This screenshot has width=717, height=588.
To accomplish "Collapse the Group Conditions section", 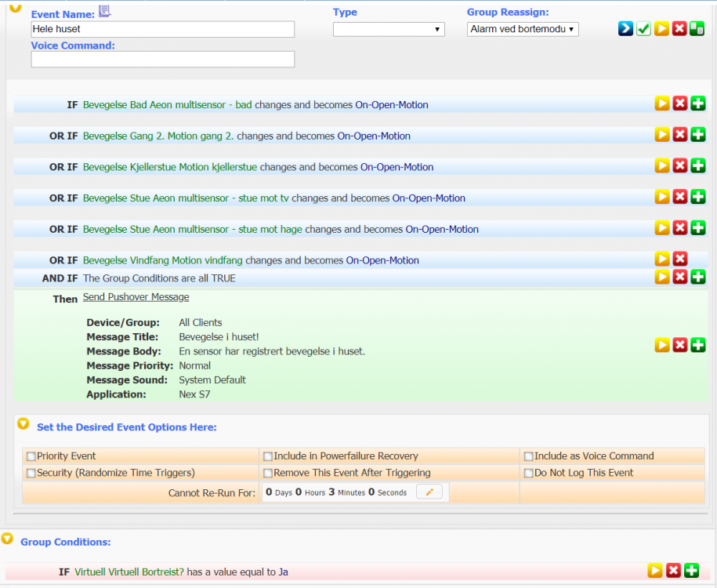I will pos(8,539).
